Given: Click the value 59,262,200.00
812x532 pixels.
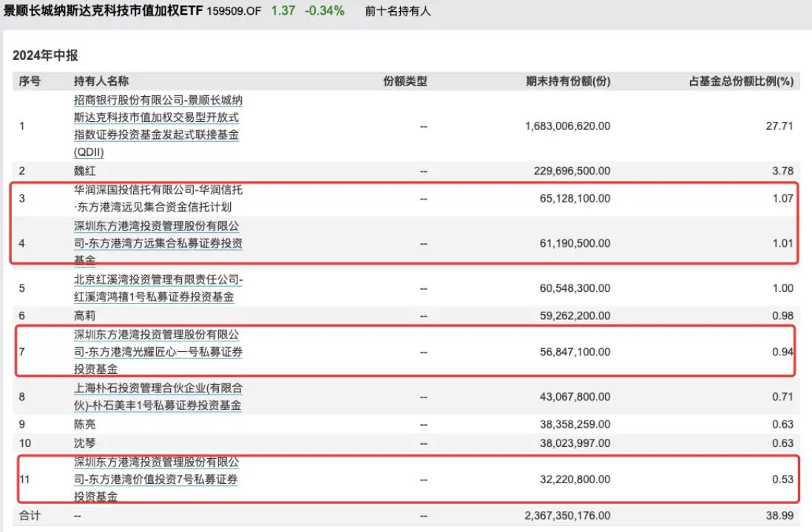Looking at the screenshot, I should pyautogui.click(x=575, y=316).
